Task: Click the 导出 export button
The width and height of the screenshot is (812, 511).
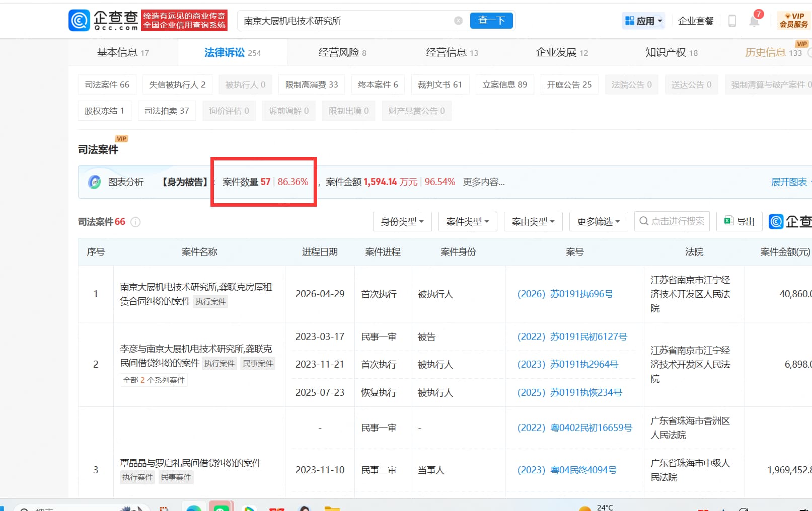Action: (740, 221)
